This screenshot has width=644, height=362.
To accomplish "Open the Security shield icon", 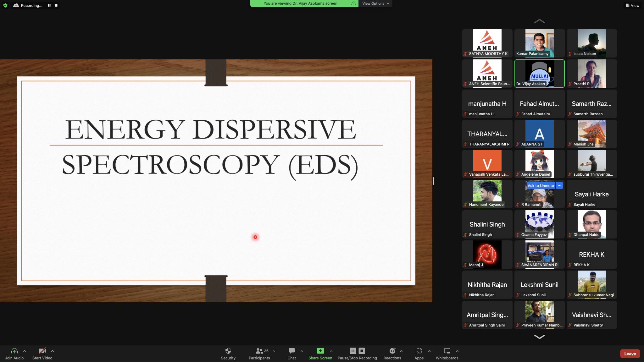I will click(228, 351).
